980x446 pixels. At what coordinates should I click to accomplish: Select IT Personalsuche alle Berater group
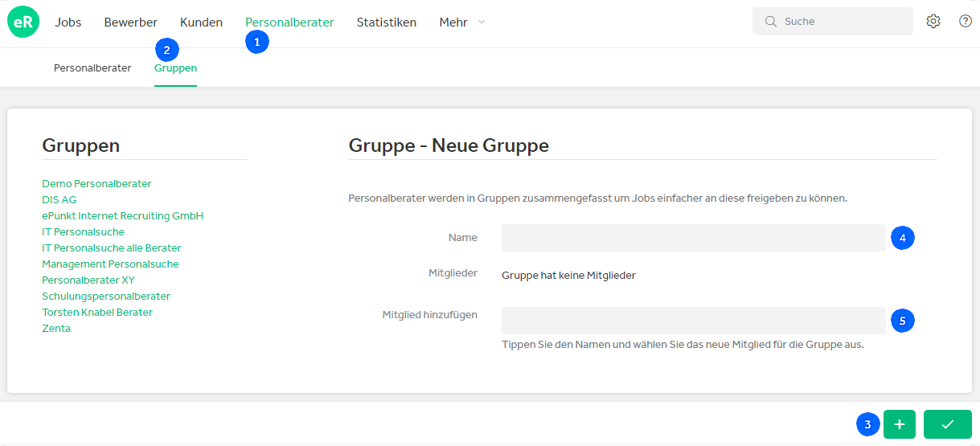[112, 248]
